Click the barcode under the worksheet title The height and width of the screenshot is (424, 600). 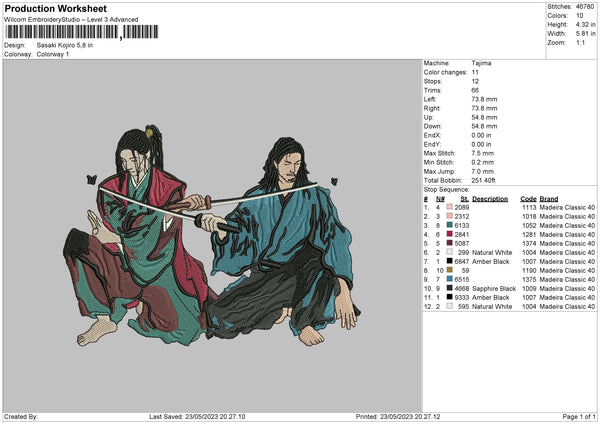(x=82, y=32)
